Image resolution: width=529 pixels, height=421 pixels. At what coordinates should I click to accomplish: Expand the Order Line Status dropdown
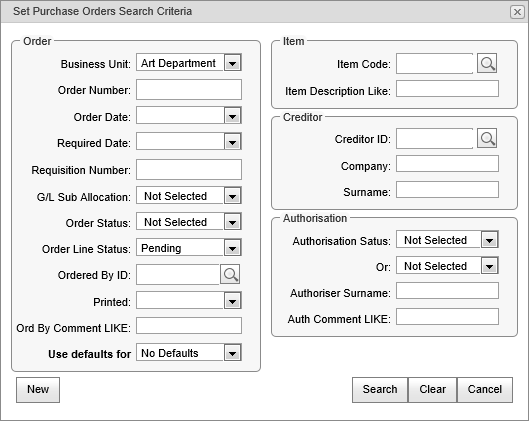232,248
